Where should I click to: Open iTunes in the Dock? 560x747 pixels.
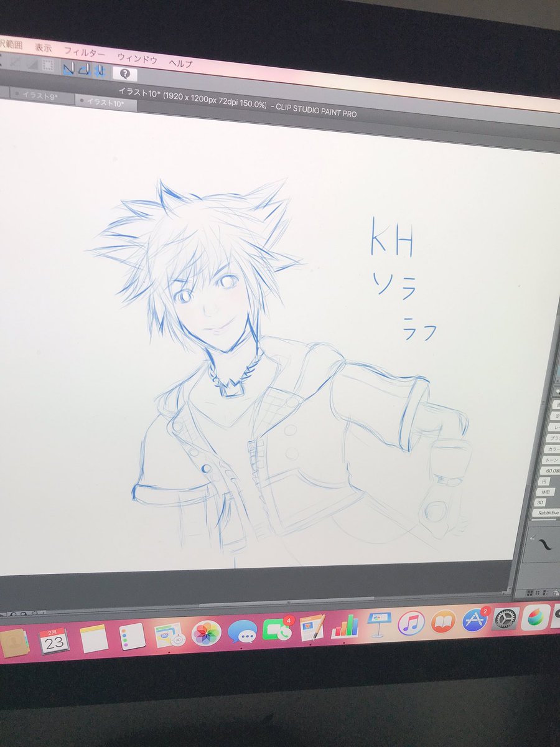411,622
